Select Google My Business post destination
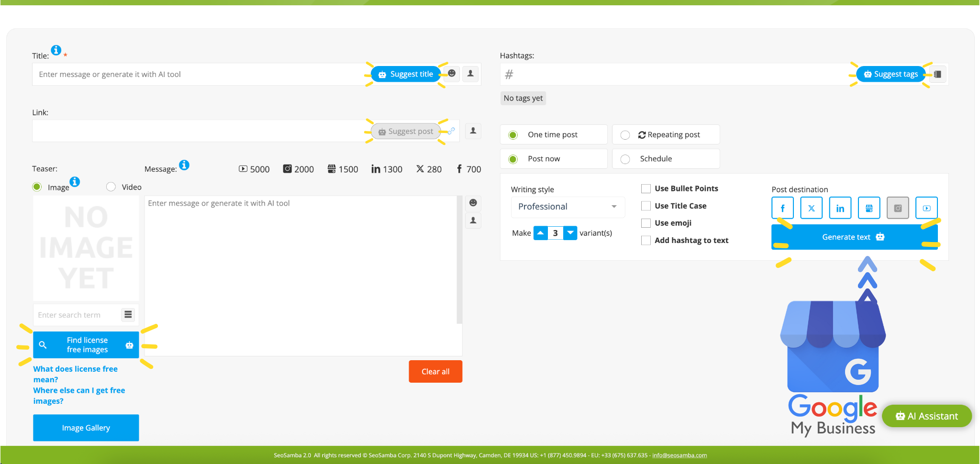Image resolution: width=980 pixels, height=464 pixels. click(x=869, y=208)
